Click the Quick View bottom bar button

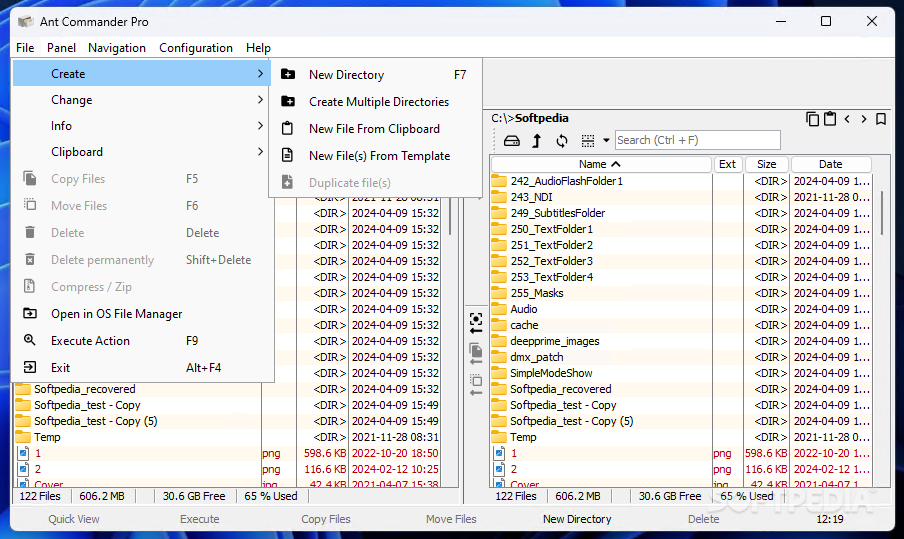pos(74,519)
